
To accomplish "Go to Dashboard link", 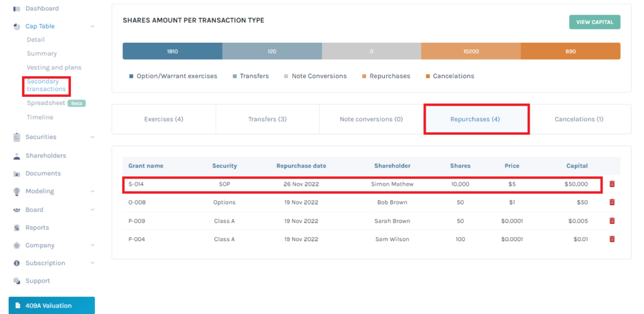I will (x=42, y=9).
